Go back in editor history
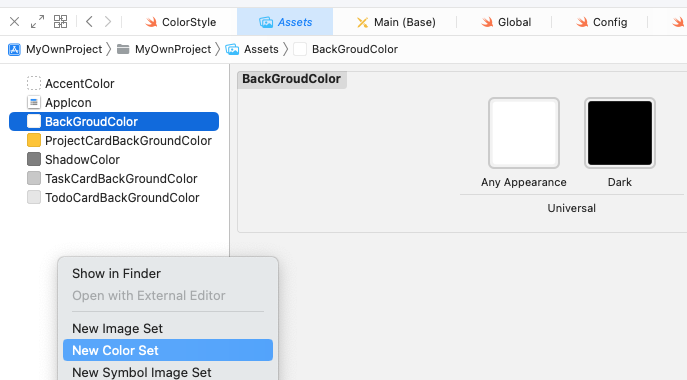687x380 pixels. pos(89,21)
